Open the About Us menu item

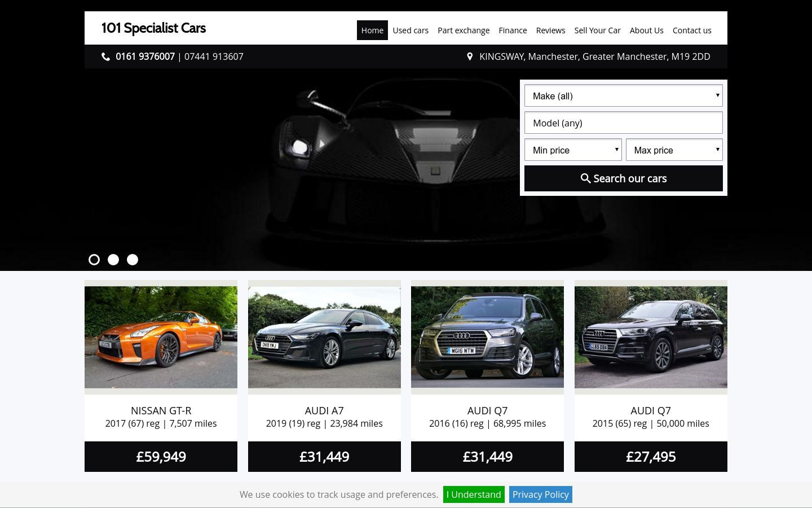coord(646,30)
